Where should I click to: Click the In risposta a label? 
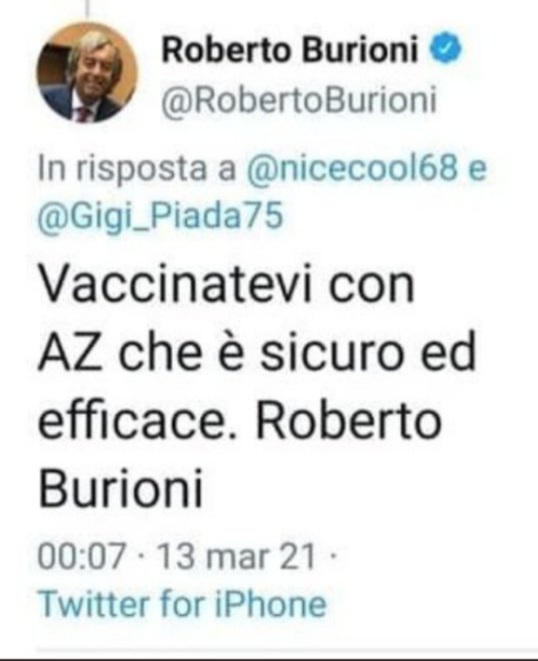(x=137, y=169)
